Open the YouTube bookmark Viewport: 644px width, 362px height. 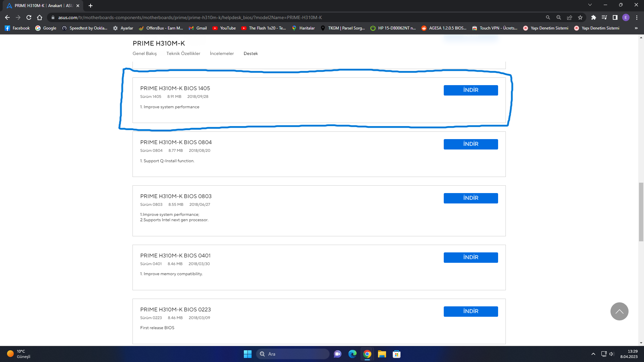click(224, 28)
